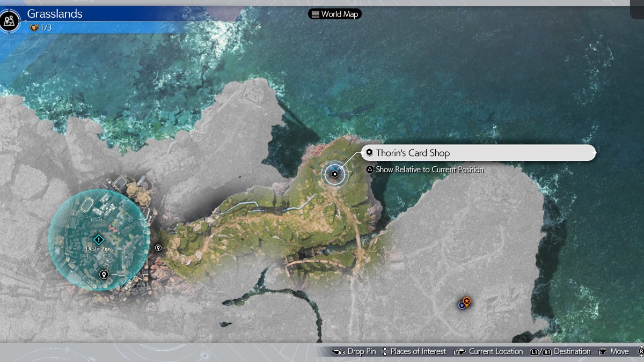The image size is (644, 362).
Task: Click the World Map menu lines icon
Action: pyautogui.click(x=315, y=14)
